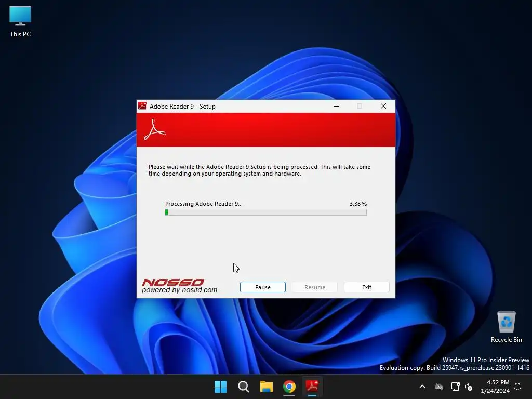Click the 3.38 % progress value
Screen dimensions: 532x399
pyautogui.click(x=358, y=204)
